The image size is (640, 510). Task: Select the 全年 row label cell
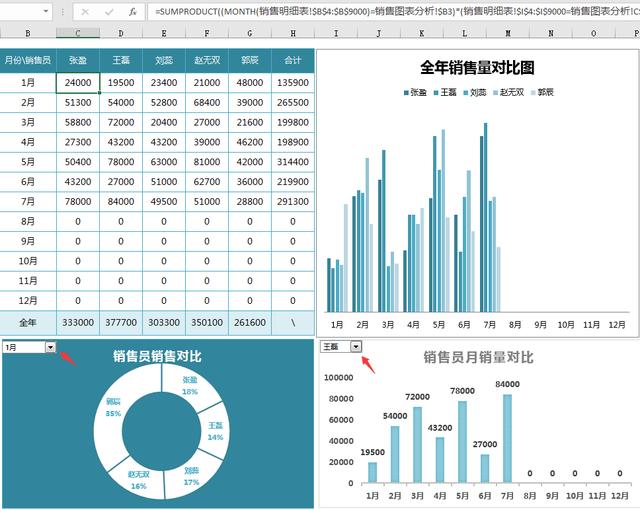click(x=28, y=323)
